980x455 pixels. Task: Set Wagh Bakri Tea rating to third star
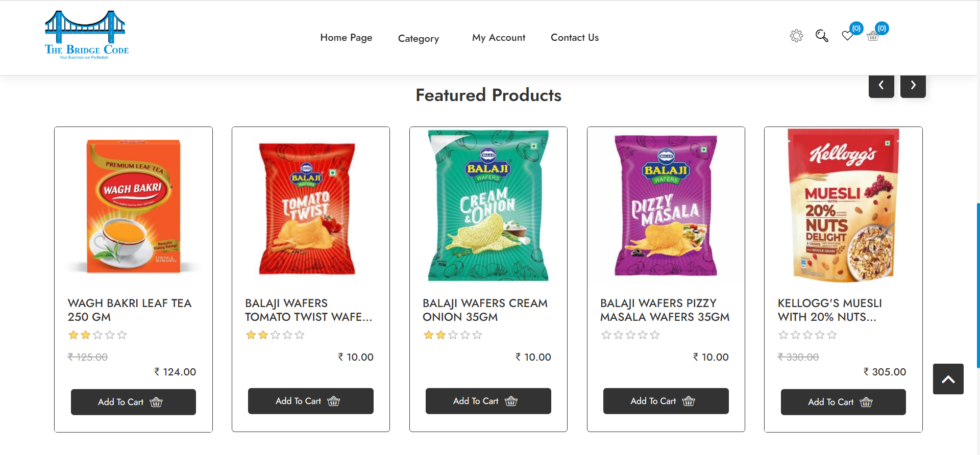[97, 335]
